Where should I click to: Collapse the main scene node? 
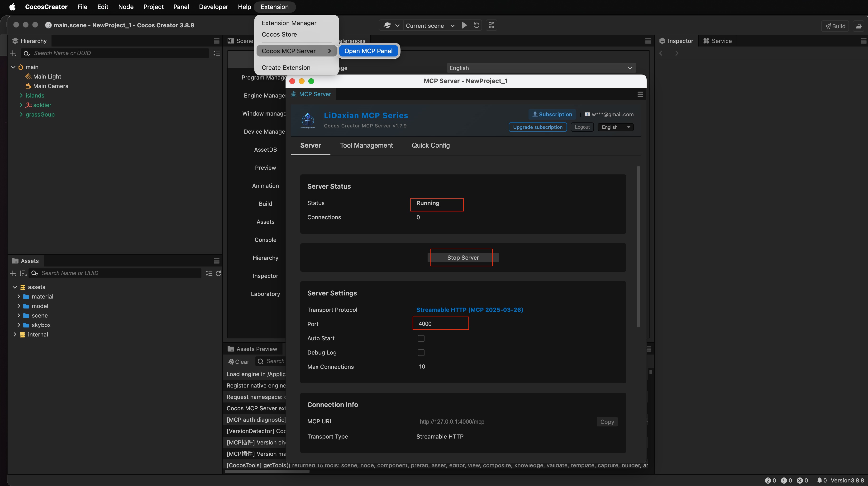[x=13, y=67]
